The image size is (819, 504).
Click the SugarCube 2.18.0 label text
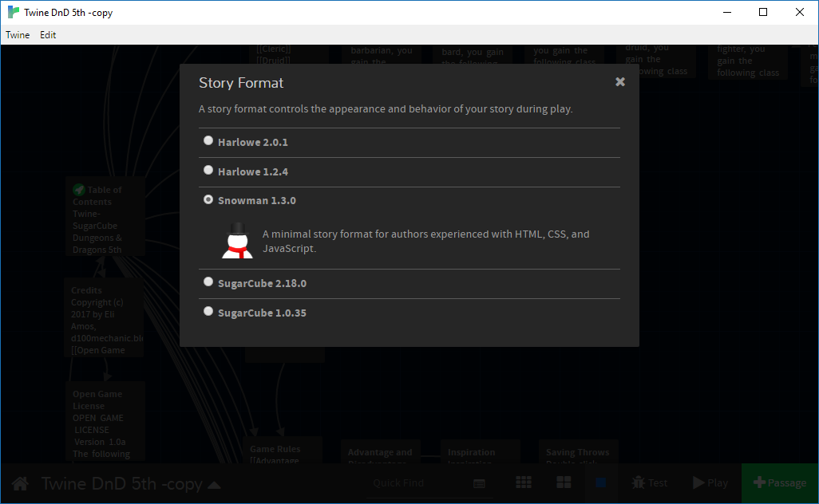coord(262,283)
